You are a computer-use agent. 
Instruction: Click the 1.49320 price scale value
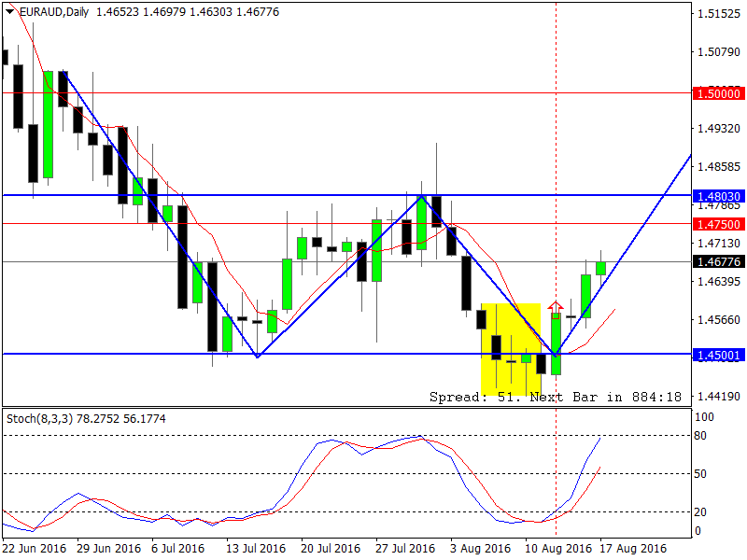point(719,129)
